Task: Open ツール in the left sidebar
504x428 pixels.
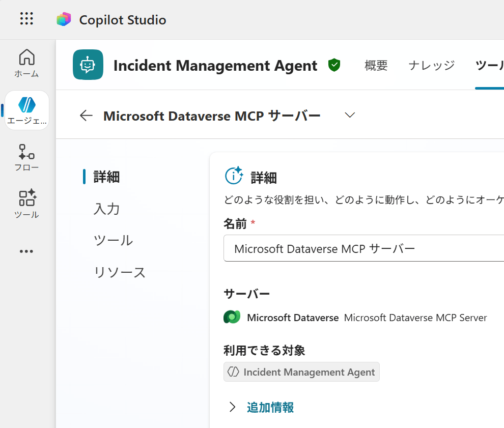Action: coord(26,204)
